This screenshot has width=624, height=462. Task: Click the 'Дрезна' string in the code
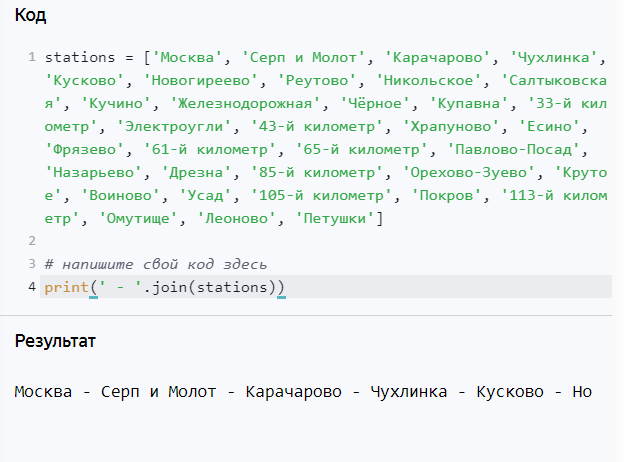[x=196, y=173]
